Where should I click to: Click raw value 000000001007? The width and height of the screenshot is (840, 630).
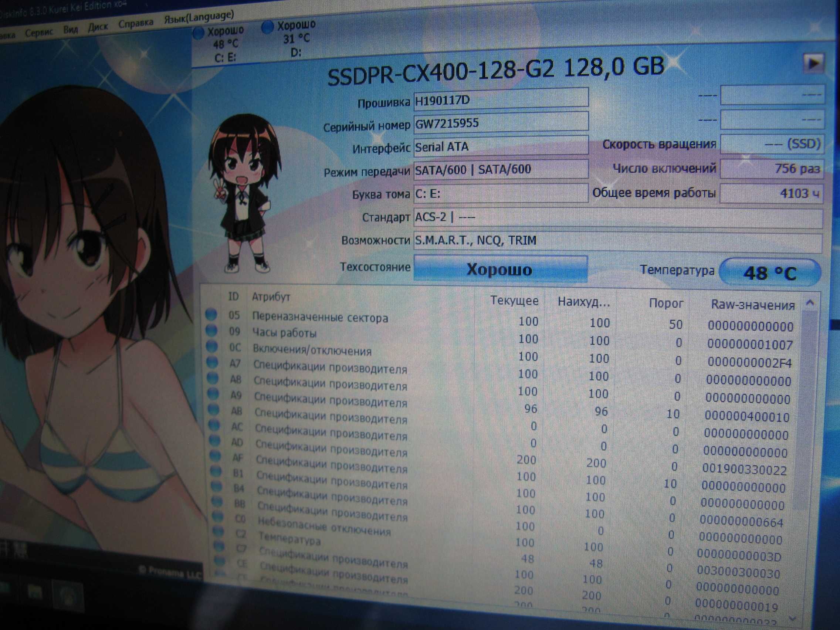(x=750, y=345)
